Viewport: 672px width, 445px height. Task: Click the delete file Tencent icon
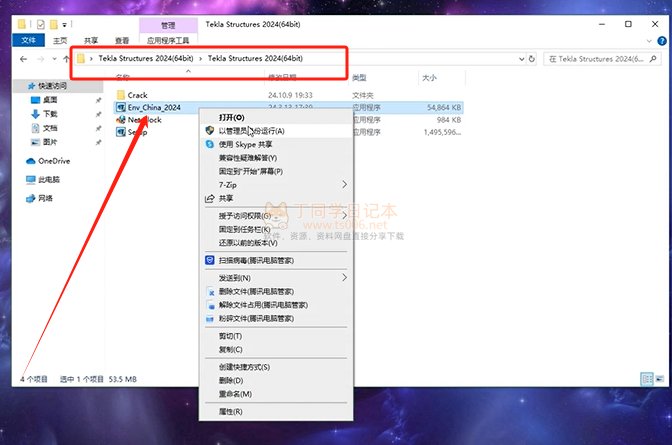tap(210, 292)
